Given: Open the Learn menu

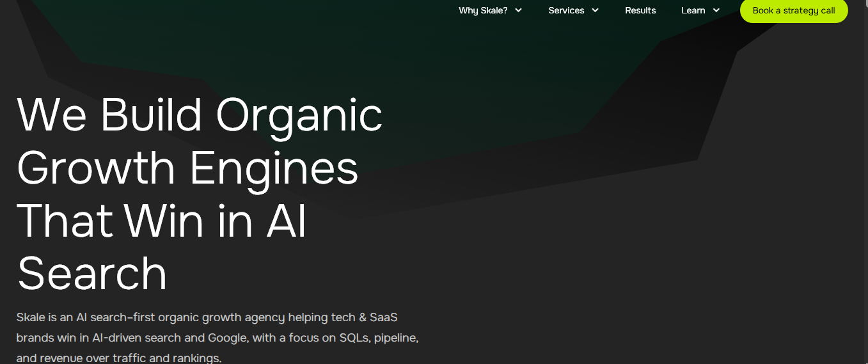Looking at the screenshot, I should (693, 10).
